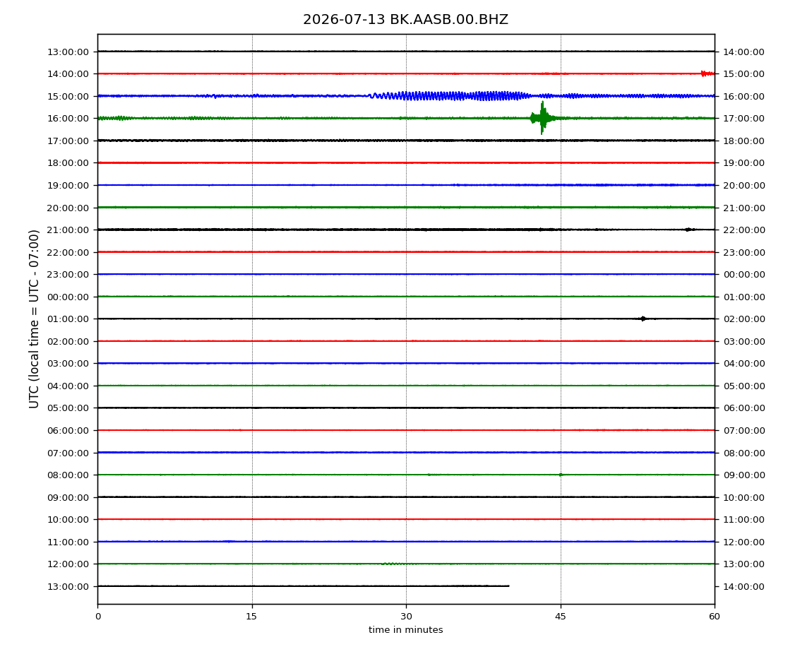Image resolution: width=812 pixels, height=671 pixels.
Task: Click the red spike at end of 14:00 trace
Action: (x=707, y=73)
